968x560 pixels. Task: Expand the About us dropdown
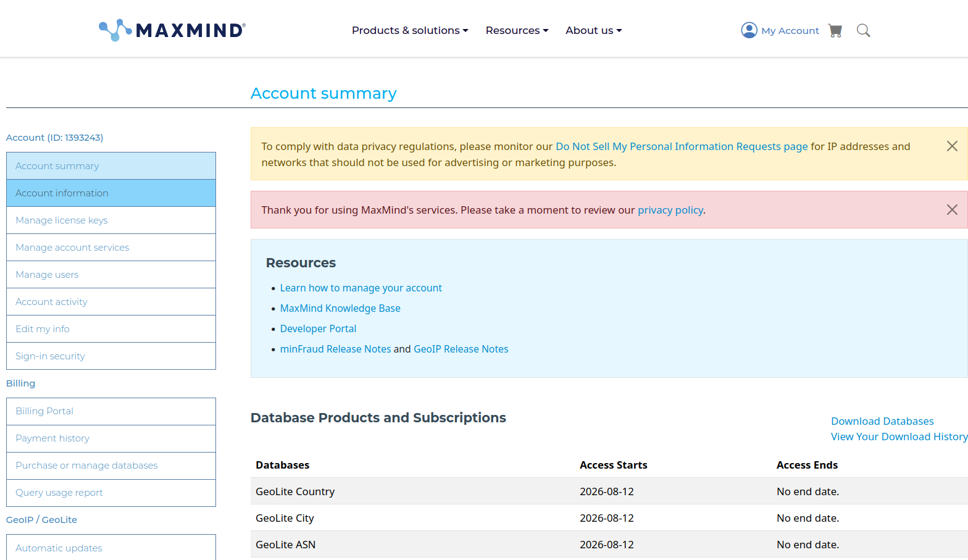594,30
